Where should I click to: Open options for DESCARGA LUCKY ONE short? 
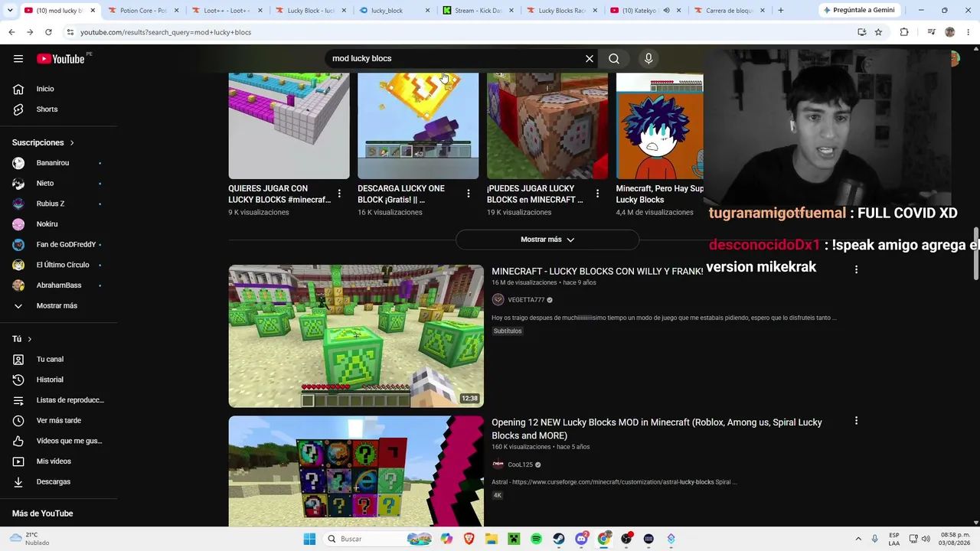tap(469, 194)
